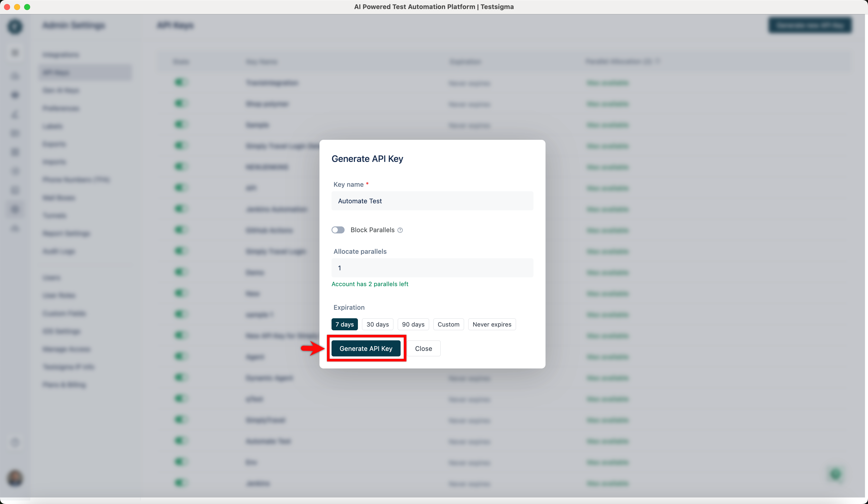Open the chat support widget at bottom right

pos(835,475)
